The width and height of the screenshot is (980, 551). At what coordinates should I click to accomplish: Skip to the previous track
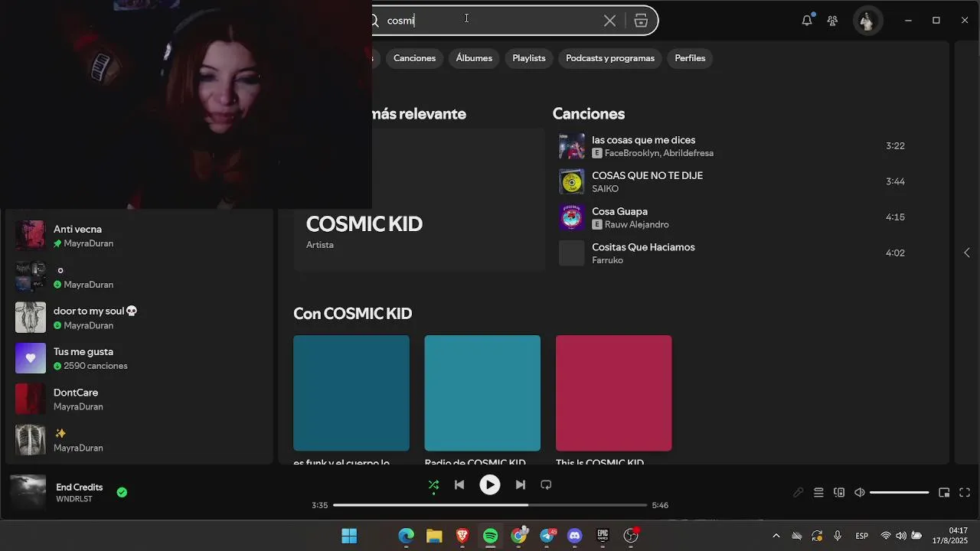pos(459,484)
